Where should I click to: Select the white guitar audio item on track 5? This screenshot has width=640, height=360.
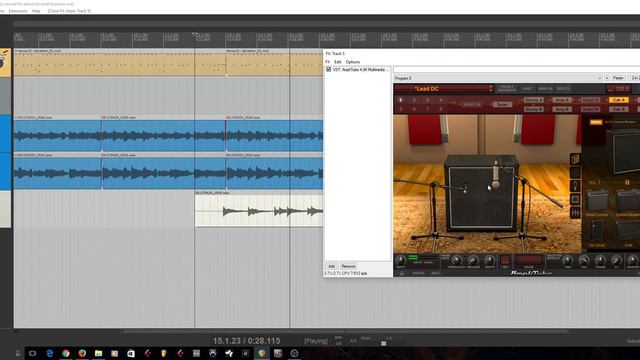tap(259, 211)
